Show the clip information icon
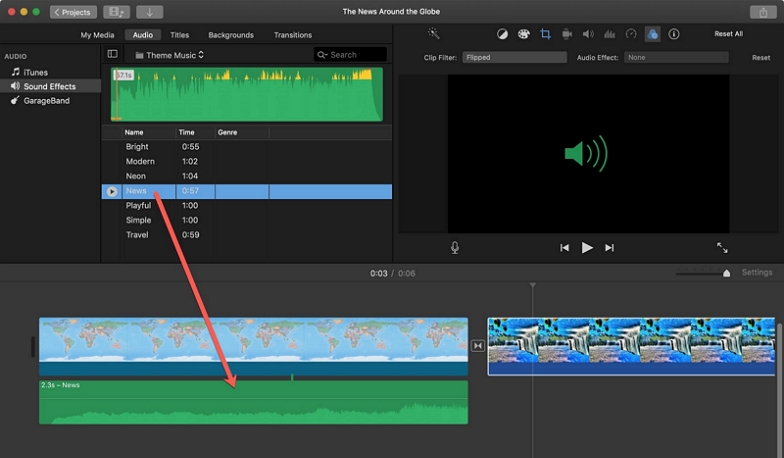This screenshot has width=784, height=458. (x=674, y=34)
